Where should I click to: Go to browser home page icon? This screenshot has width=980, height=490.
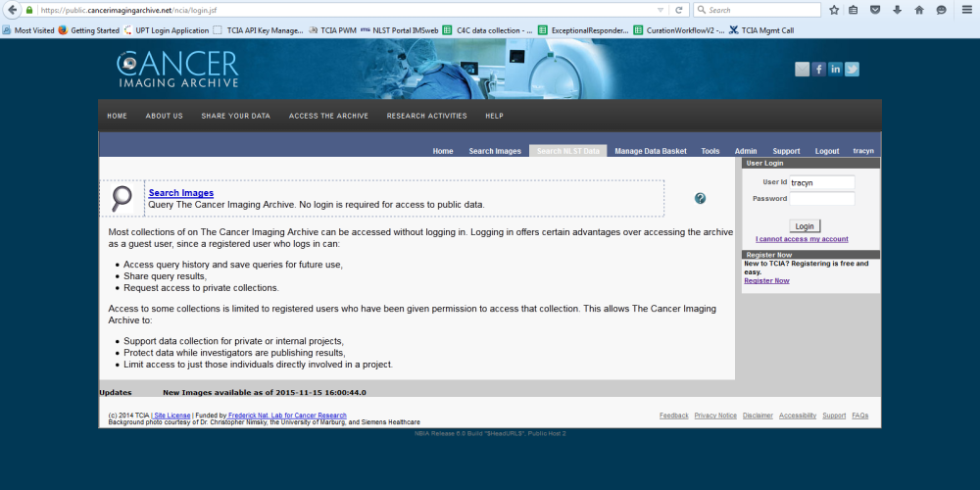(919, 10)
